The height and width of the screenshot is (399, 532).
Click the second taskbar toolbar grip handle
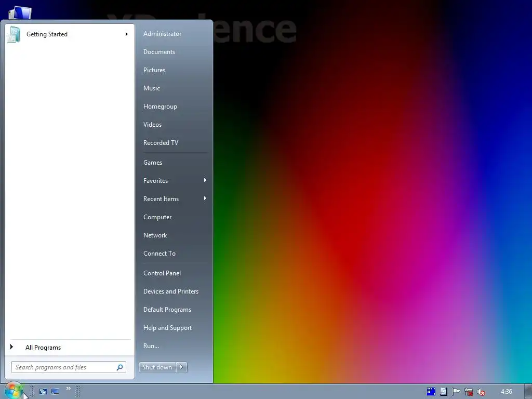pos(77,391)
